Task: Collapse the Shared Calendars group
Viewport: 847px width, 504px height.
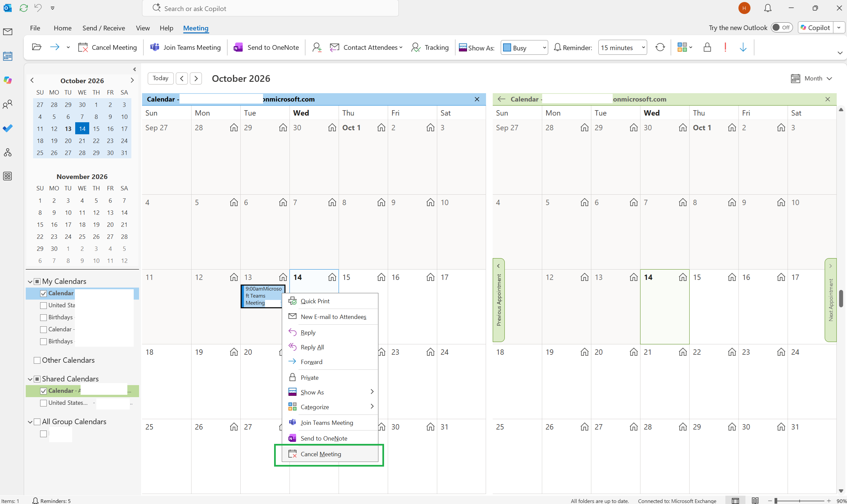Action: coord(30,379)
